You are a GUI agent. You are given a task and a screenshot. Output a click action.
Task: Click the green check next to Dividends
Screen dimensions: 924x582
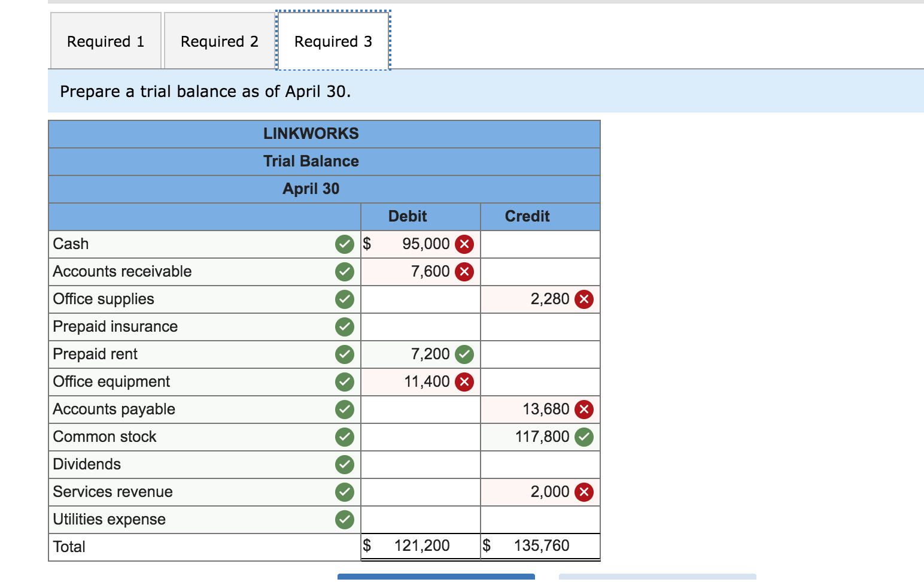tap(345, 465)
